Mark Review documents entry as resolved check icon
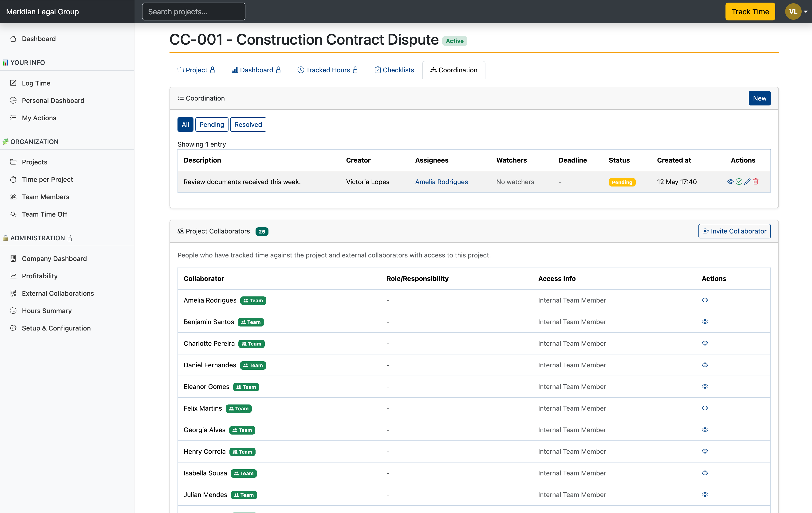 pyautogui.click(x=739, y=182)
